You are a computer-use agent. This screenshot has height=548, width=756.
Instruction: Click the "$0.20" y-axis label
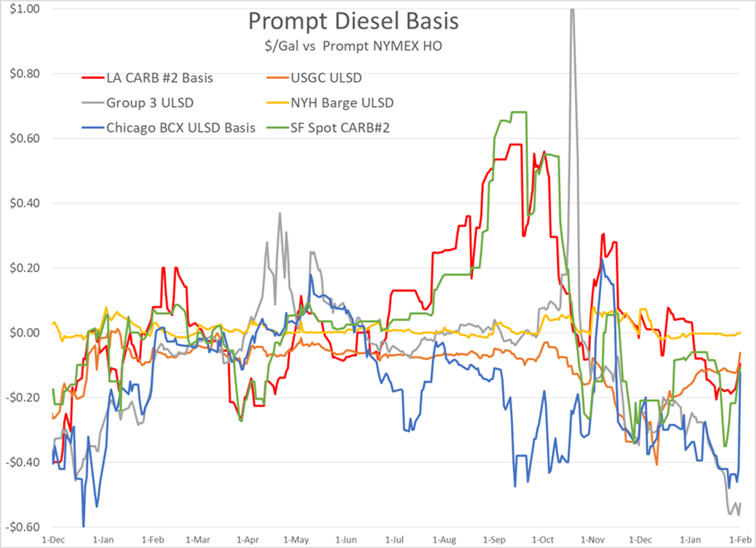coord(25,268)
